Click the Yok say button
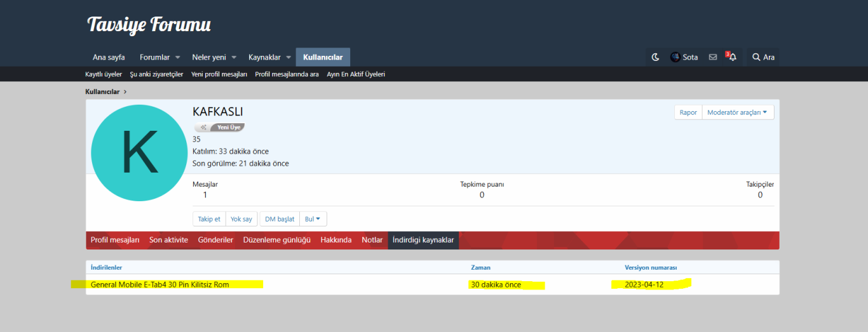This screenshot has height=332, width=868. pos(241,219)
